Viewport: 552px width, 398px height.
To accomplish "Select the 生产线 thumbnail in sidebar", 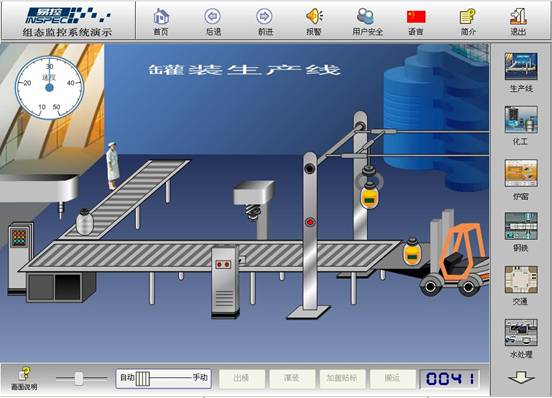I will click(521, 67).
